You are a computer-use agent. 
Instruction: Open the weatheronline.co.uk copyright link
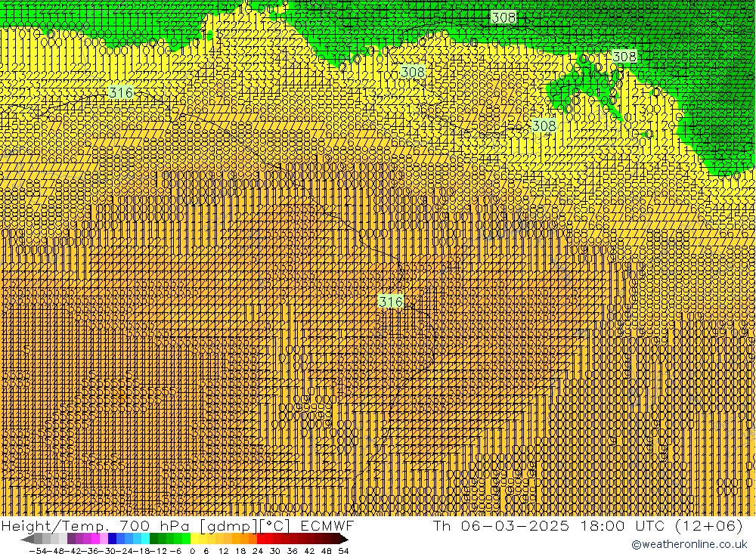click(689, 544)
